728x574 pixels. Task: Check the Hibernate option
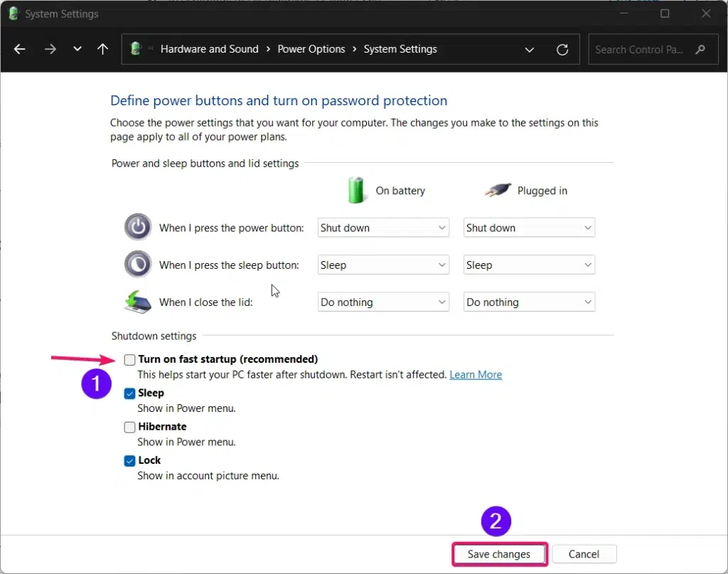[x=129, y=427]
